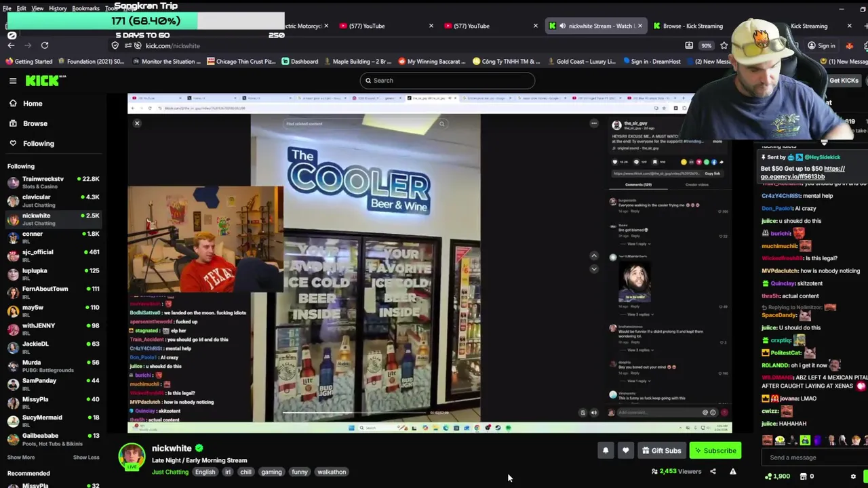
Task: Go to Home in Kick sidebar
Action: [x=33, y=104]
